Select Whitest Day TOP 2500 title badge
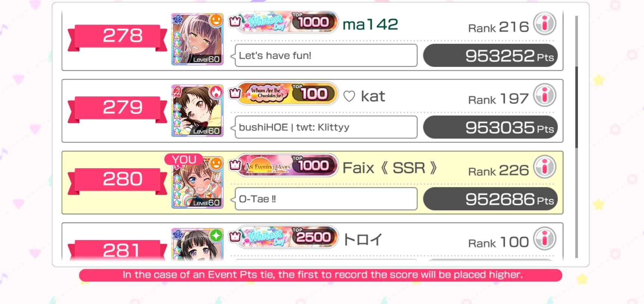 [x=284, y=237]
